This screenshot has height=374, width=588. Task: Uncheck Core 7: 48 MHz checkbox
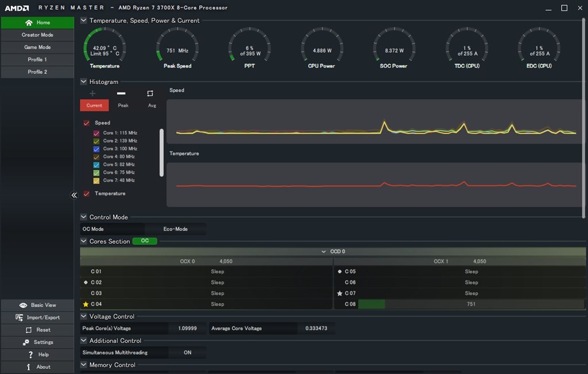pos(96,180)
